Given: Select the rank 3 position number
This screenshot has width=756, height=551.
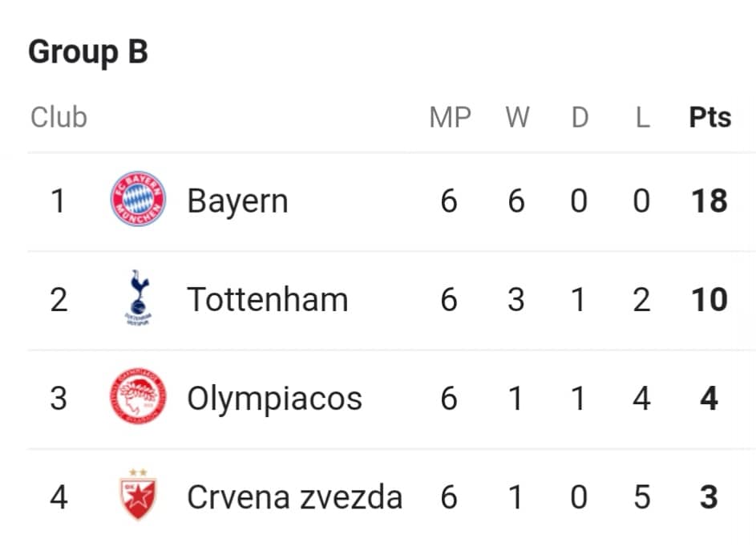Looking at the screenshot, I should 59,399.
